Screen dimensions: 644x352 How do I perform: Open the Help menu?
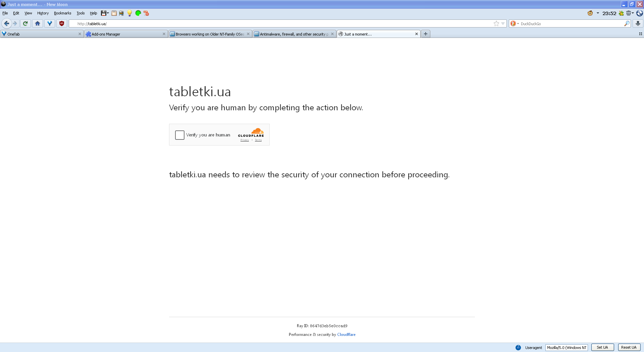coord(94,13)
